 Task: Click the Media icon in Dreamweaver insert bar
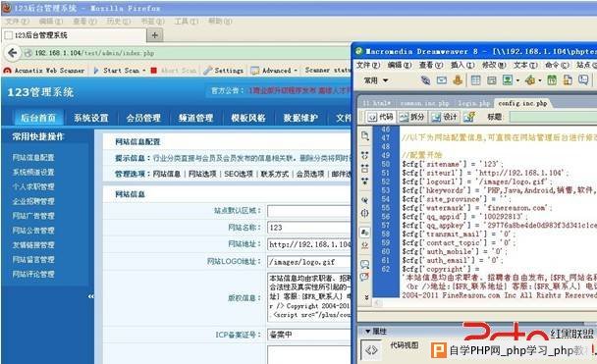click(529, 79)
